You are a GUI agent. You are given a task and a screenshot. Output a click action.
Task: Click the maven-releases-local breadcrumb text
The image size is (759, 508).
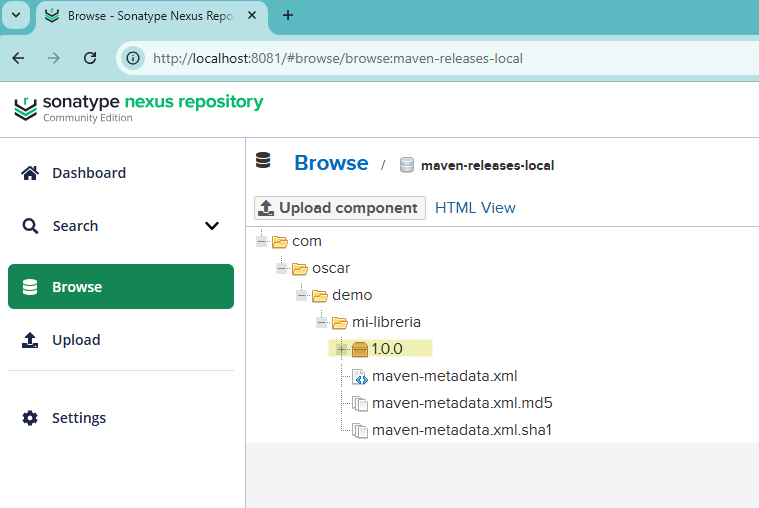[487, 166]
